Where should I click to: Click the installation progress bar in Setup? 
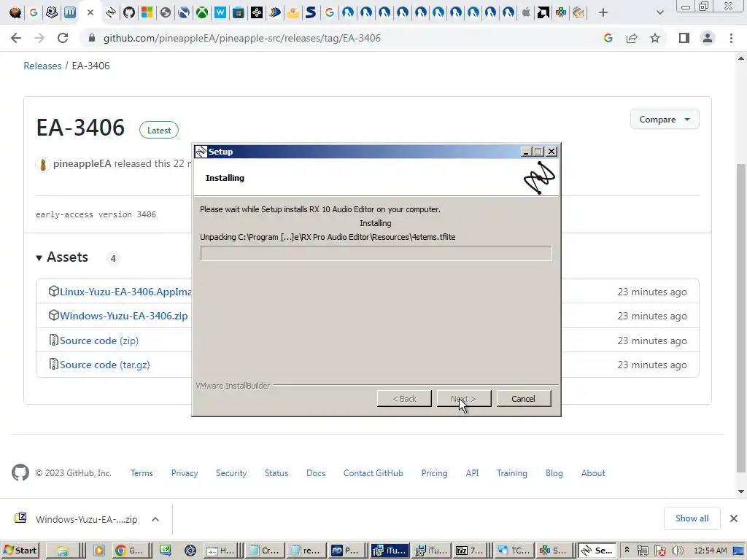tap(376, 253)
